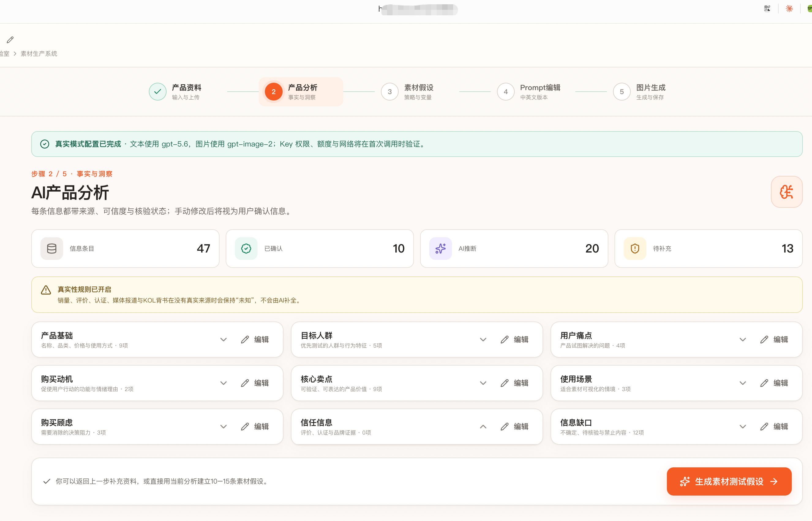Click the 步骤 2 / 5 · 事实与洞察 label
This screenshot has height=521, width=812.
72,174
